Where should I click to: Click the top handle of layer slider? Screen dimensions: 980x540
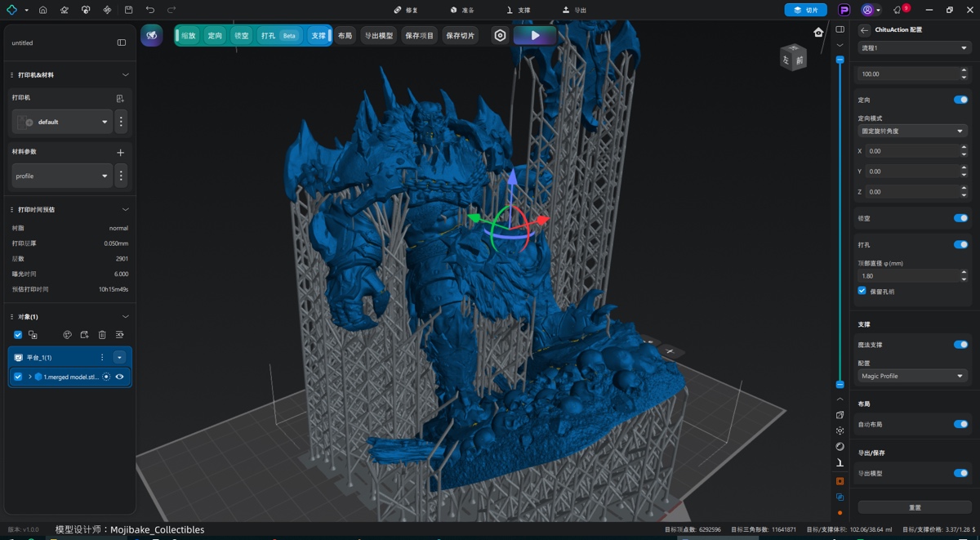[840, 60]
